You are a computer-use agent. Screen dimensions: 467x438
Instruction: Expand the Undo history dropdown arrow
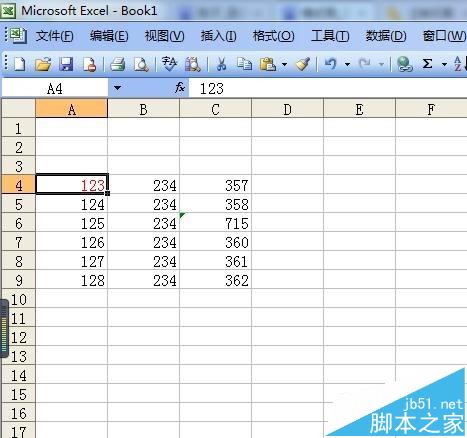[x=347, y=64]
